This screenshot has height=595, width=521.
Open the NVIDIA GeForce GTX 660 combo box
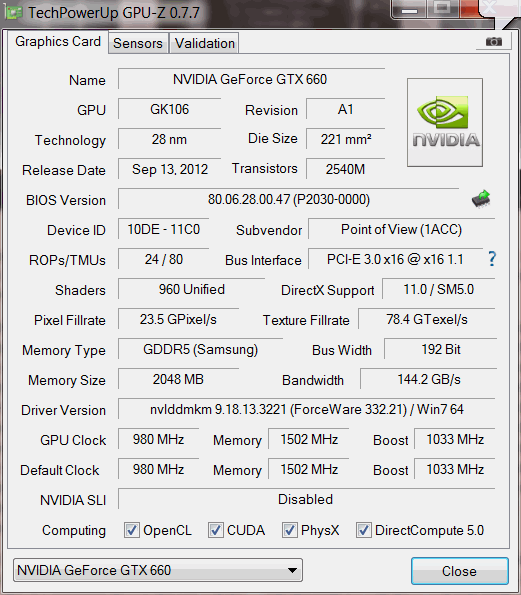tap(158, 570)
